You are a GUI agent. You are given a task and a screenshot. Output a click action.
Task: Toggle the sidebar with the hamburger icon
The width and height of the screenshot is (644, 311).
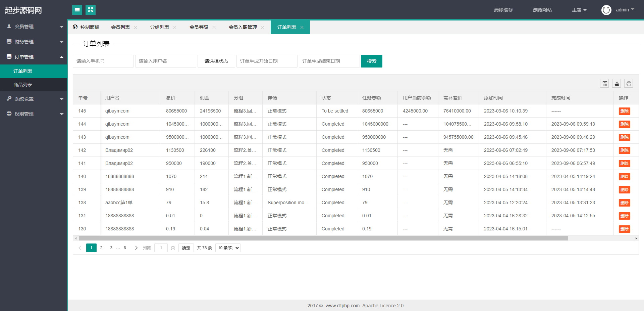pos(77,10)
